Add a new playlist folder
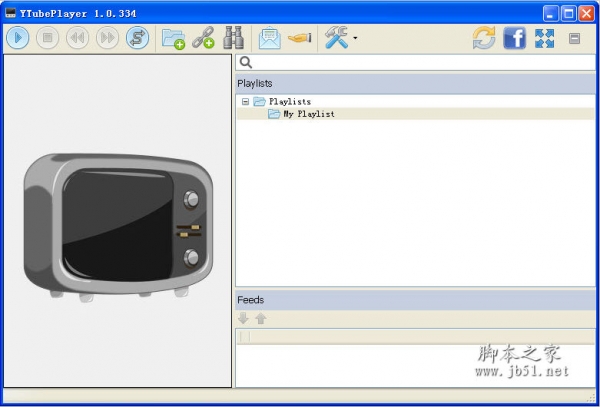This screenshot has width=600, height=407. [x=173, y=38]
